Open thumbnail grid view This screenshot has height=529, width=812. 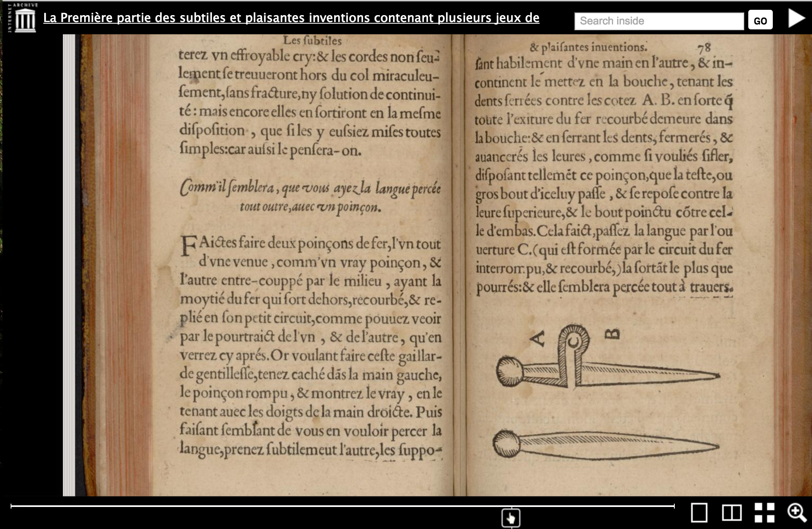(764, 513)
